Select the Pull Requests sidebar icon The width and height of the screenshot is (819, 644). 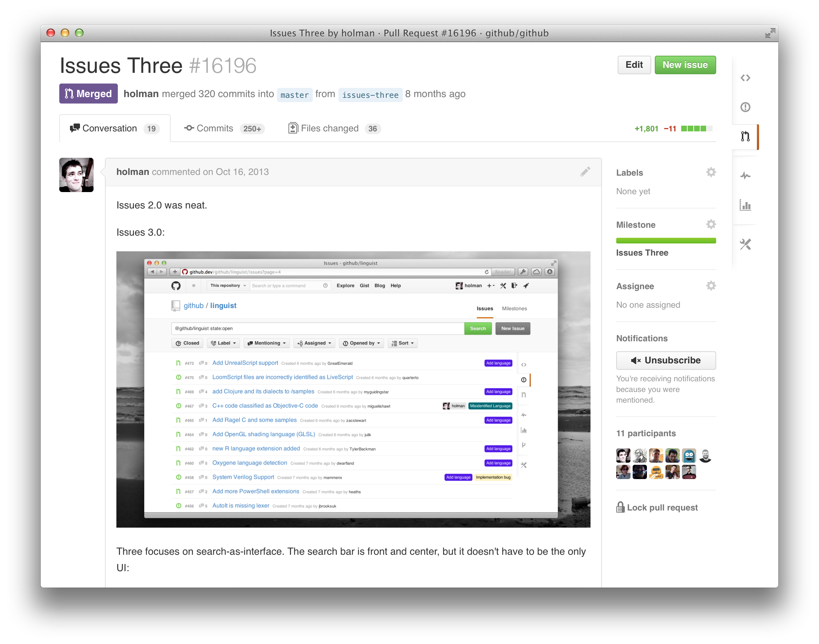pos(745,136)
